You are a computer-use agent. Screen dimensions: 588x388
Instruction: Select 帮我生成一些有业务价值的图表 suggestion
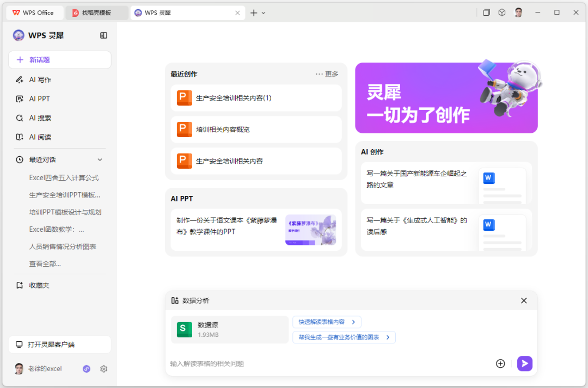344,337
